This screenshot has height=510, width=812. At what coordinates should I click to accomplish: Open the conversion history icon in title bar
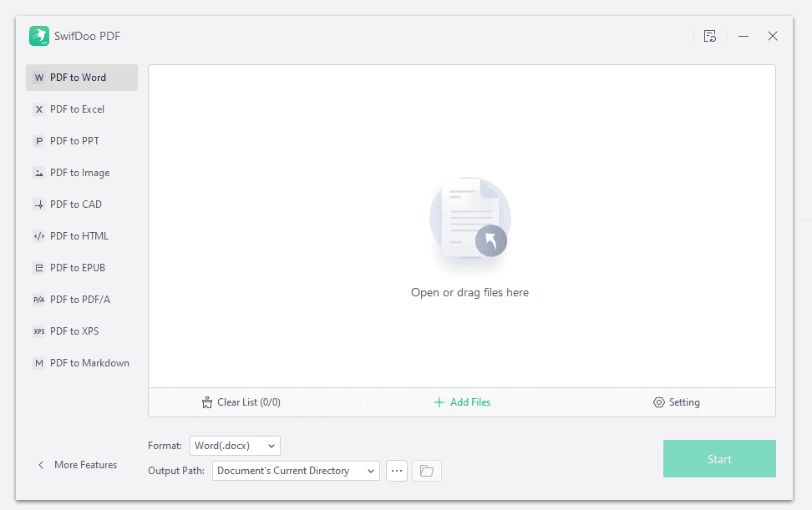[710, 36]
